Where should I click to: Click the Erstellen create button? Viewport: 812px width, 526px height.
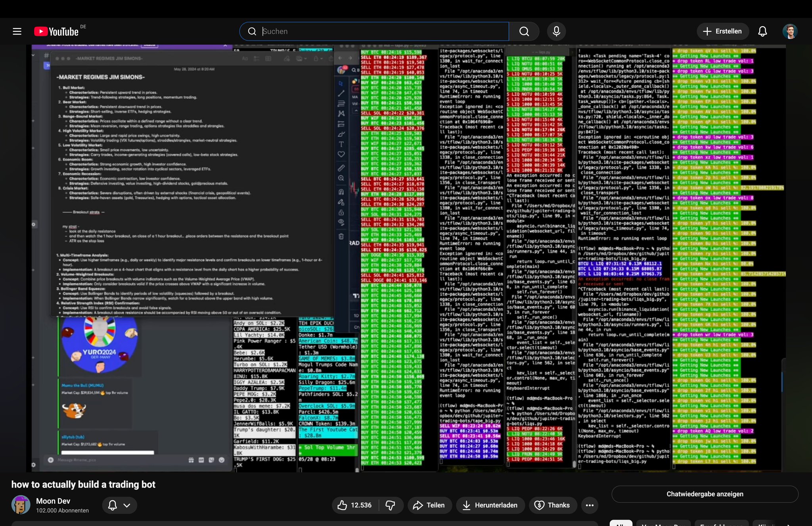pyautogui.click(x=722, y=31)
